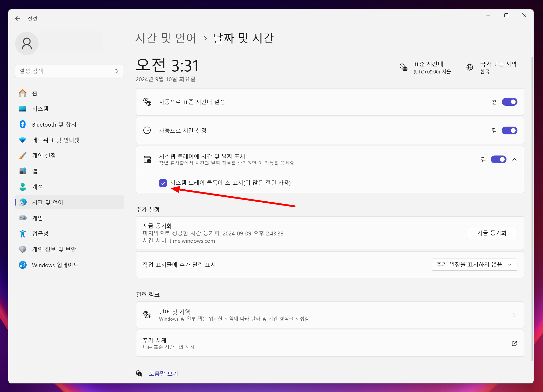The height and width of the screenshot is (392, 543).
Task: Uncheck 시스템 트레이 클록에 초 표시 checkbox
Action: click(x=163, y=183)
